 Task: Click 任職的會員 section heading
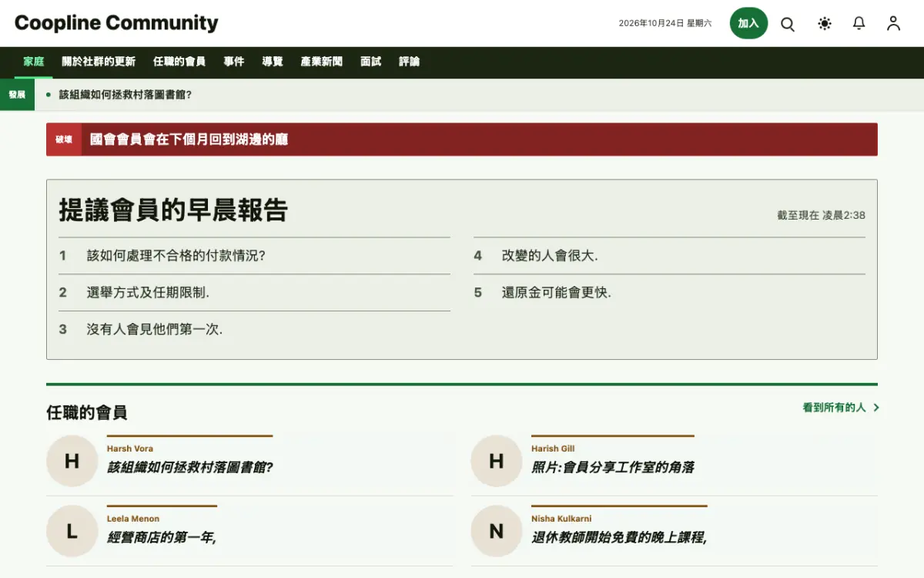[x=87, y=412]
